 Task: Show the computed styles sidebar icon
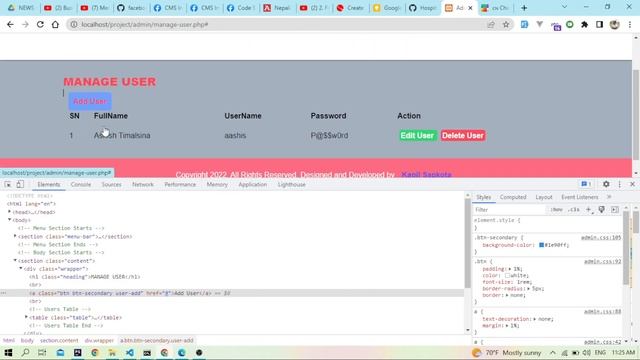[x=615, y=209]
